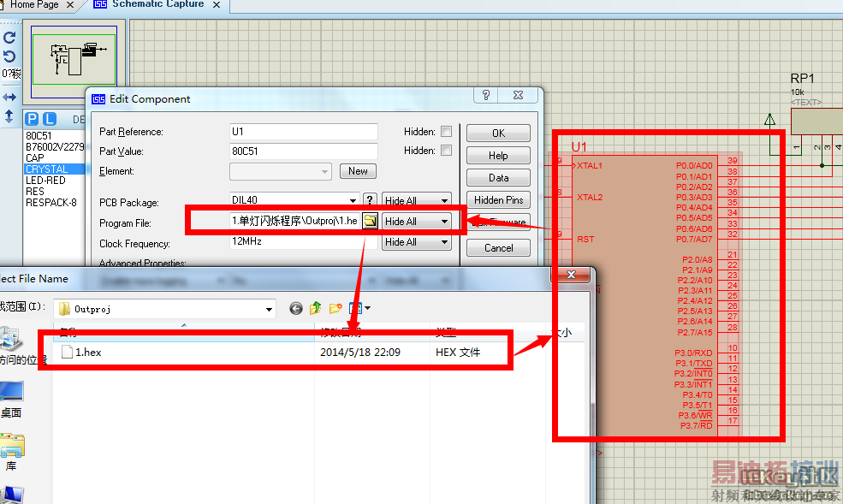Select B76002V2279 in device list
The width and height of the screenshot is (843, 504).
(x=54, y=146)
